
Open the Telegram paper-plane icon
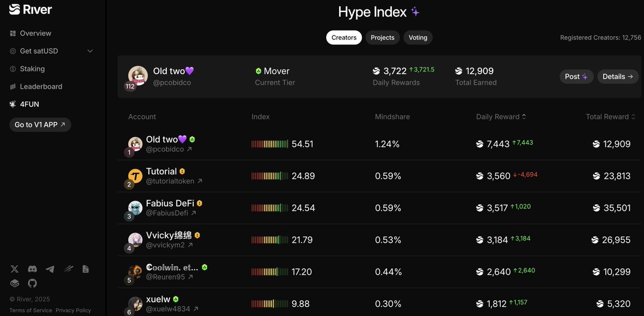(50, 269)
